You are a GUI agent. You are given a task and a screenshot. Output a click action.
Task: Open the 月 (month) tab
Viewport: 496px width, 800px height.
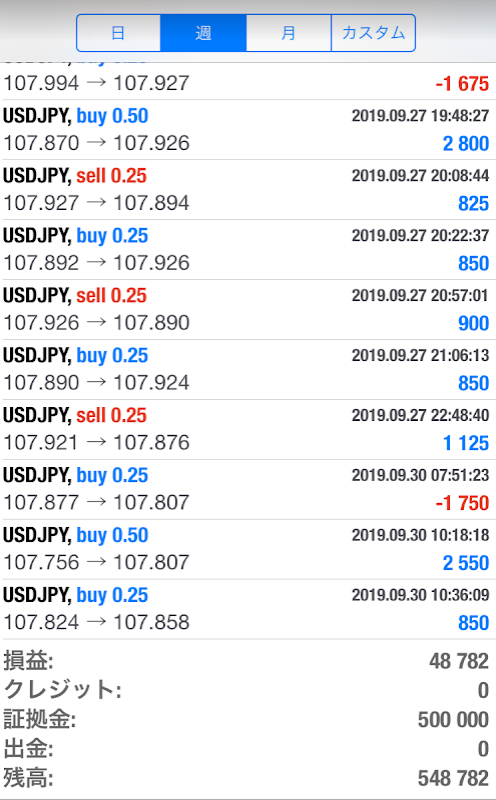click(288, 33)
